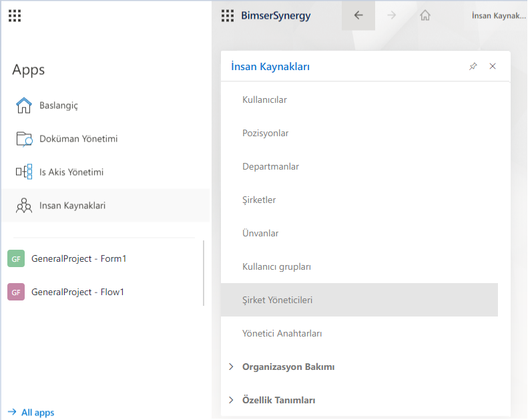This screenshot has height=420, width=528.
Task: Open the app launcher grid in left panel
Action: pos(15,16)
